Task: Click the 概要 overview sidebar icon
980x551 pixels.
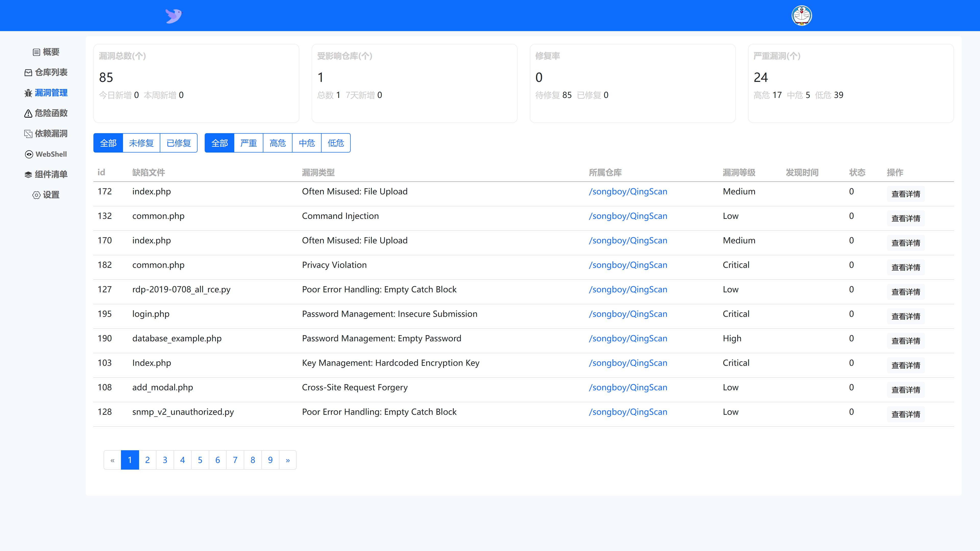Action: point(36,52)
